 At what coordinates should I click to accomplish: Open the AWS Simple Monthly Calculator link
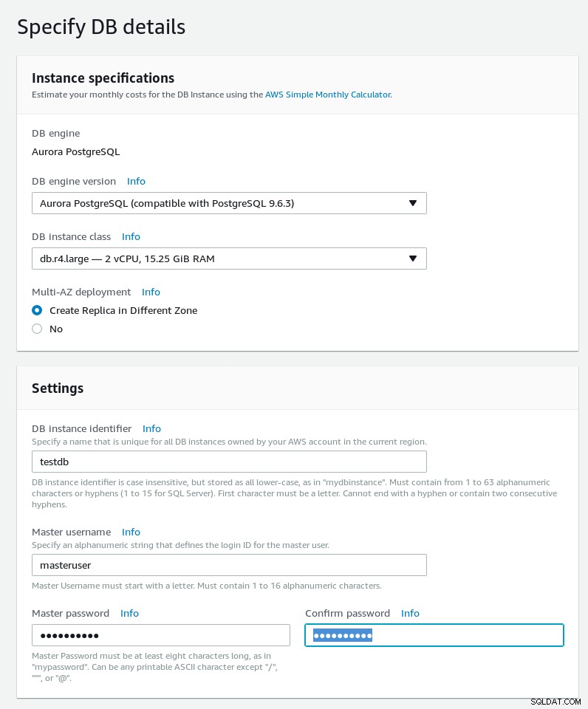point(328,95)
